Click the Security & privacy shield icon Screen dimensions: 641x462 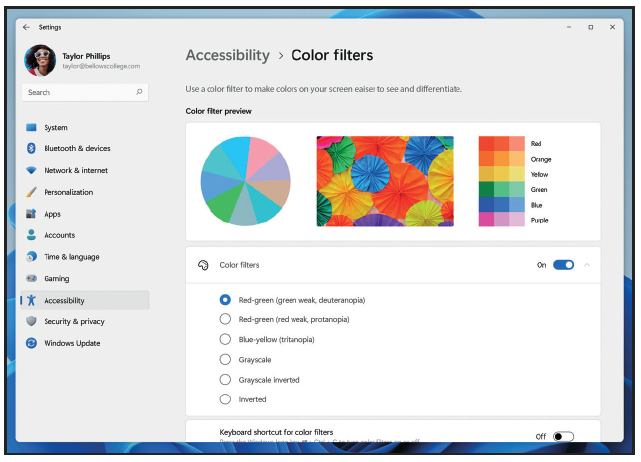click(x=31, y=321)
